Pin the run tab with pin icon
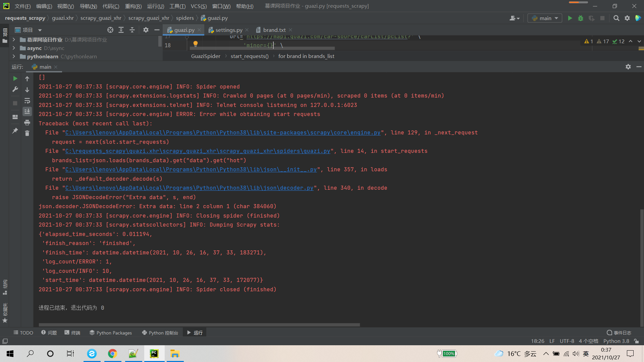 coord(15,131)
